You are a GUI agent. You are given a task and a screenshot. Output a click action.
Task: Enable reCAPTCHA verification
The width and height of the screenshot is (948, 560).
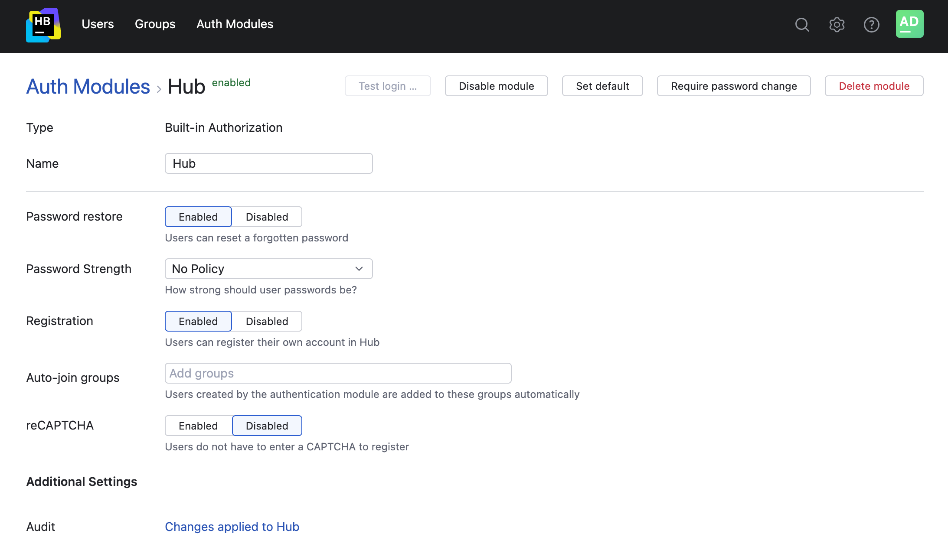(x=198, y=425)
